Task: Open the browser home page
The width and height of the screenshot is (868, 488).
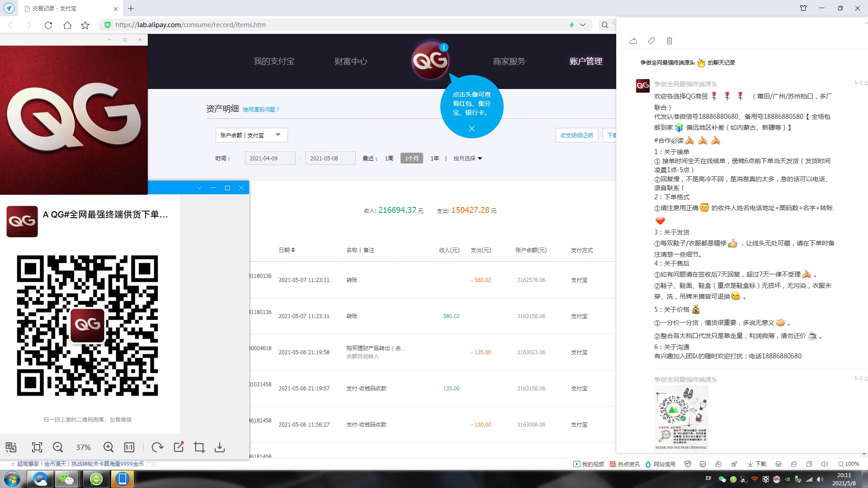Action: tap(67, 25)
